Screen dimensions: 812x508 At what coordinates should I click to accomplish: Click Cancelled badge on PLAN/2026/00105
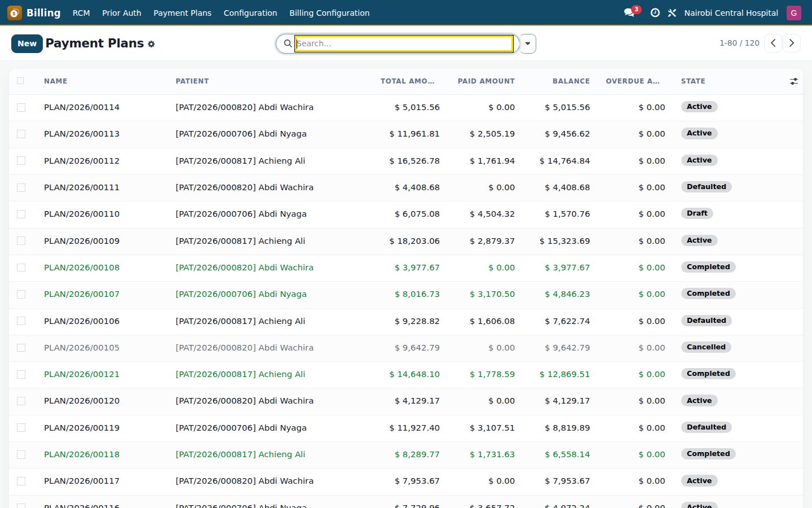(706, 347)
